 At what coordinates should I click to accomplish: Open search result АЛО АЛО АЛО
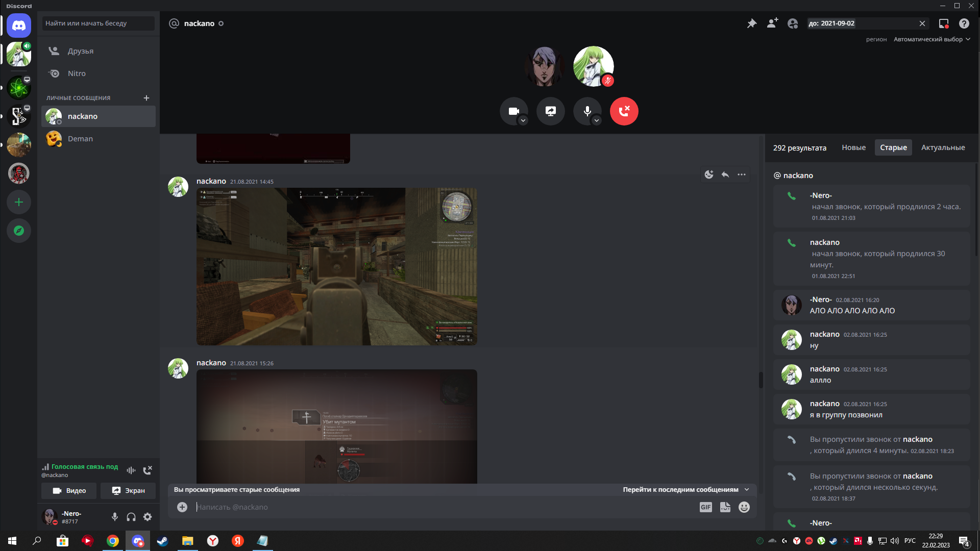tap(872, 305)
